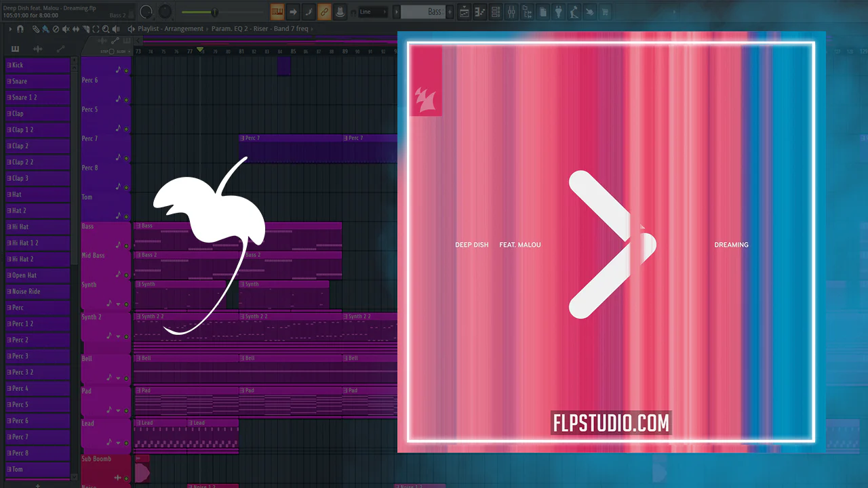Select the first Perc 7 clip in playlist
This screenshot has height=488, width=868.
click(x=292, y=148)
